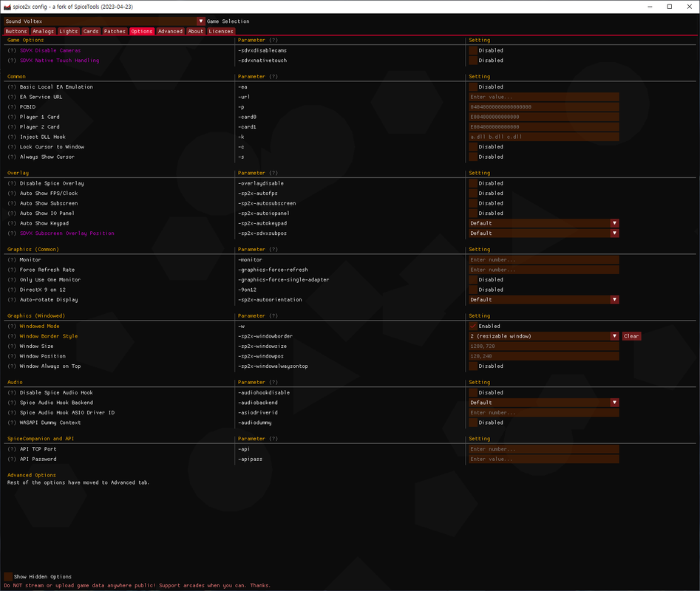The height and width of the screenshot is (591, 700).
Task: Open the Sound Voltex game selection dropdown
Action: pos(104,21)
